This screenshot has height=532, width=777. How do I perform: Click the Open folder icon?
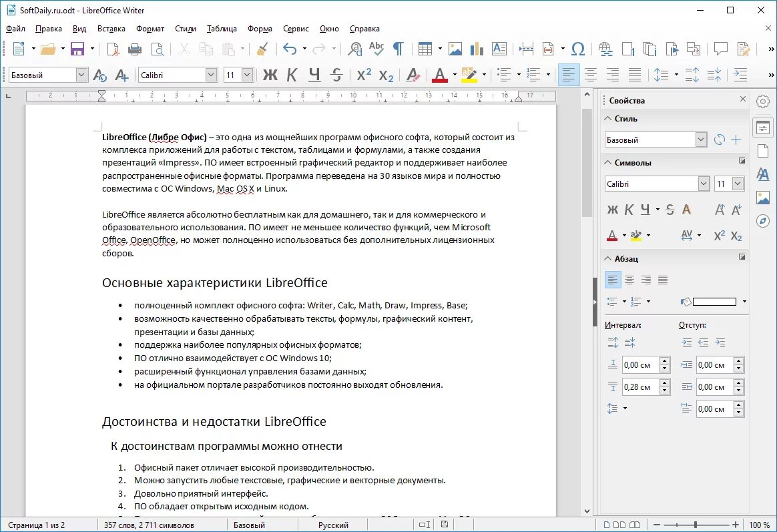[x=48, y=49]
